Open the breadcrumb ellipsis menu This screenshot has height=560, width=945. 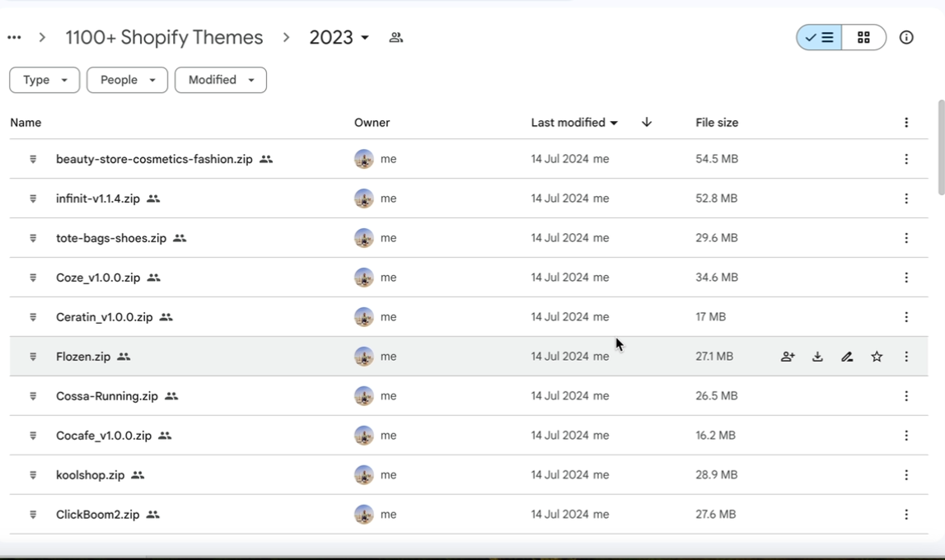pyautogui.click(x=15, y=37)
